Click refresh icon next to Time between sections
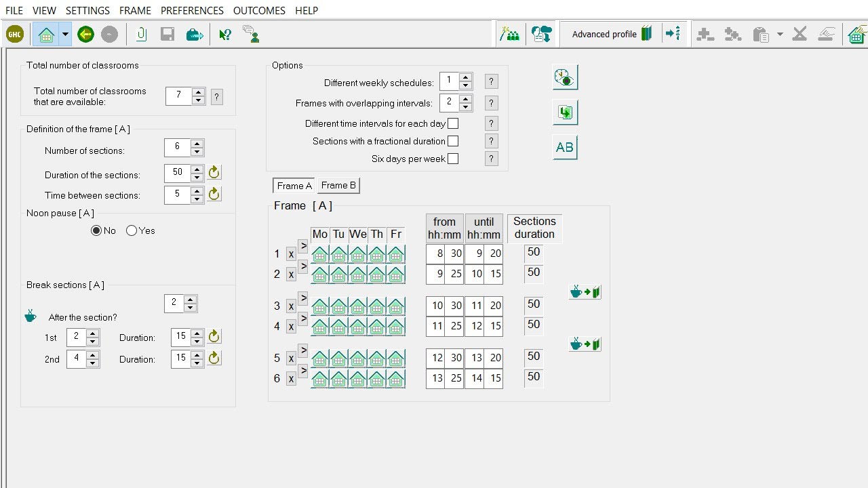 click(214, 194)
